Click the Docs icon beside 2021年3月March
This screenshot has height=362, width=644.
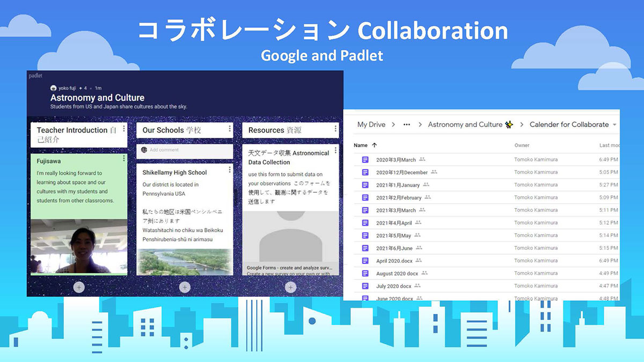coord(365,210)
